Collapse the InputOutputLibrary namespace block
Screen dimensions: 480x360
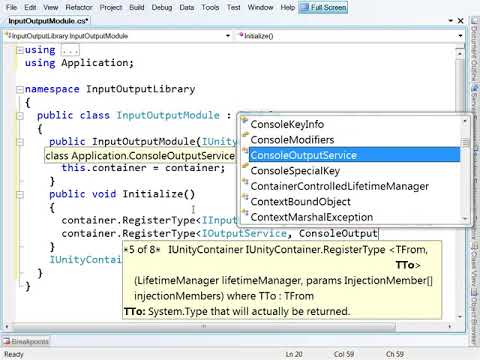pyautogui.click(x=20, y=90)
